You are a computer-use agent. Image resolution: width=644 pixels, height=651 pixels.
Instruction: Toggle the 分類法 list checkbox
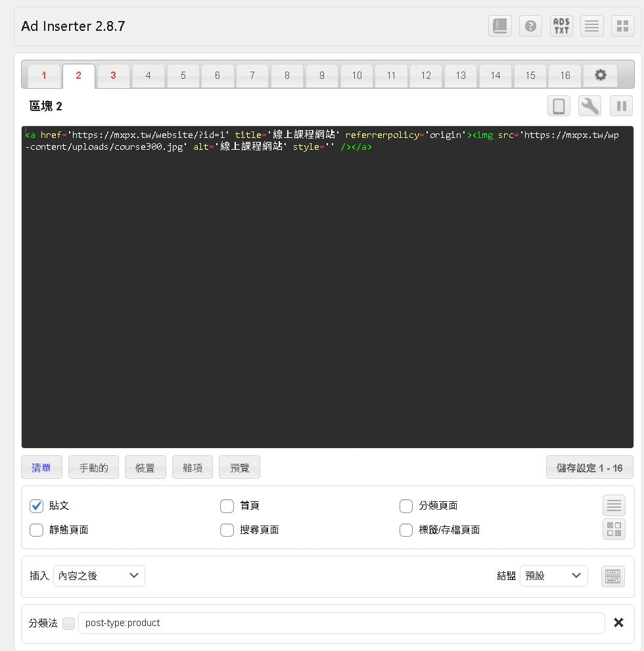[69, 623]
